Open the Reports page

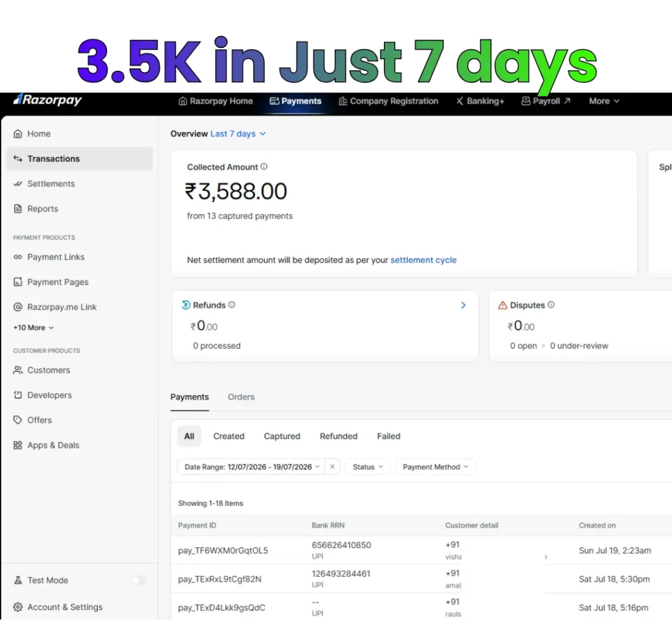[x=43, y=209]
